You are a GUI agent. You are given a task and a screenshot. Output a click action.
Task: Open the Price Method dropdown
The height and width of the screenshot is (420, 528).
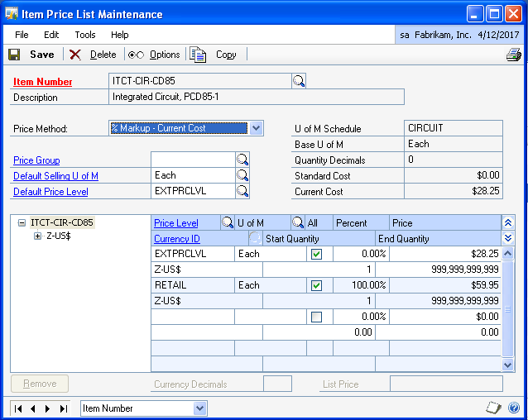[x=256, y=128]
